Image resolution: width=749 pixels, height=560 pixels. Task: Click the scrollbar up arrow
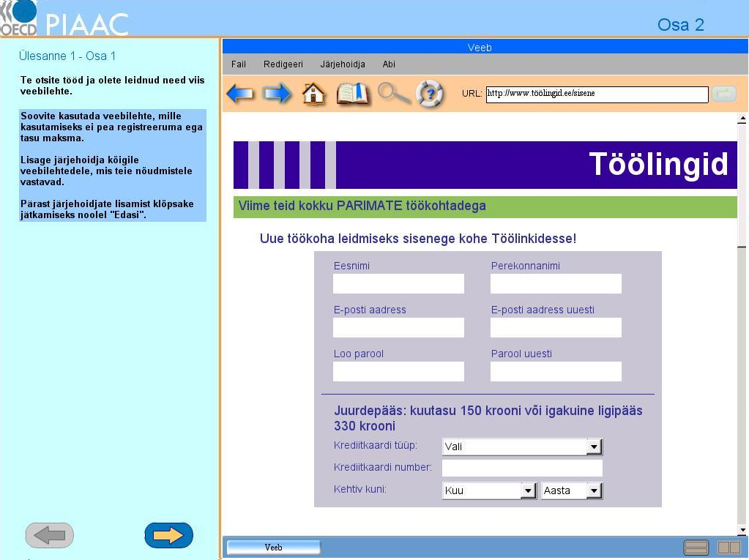[742, 119]
